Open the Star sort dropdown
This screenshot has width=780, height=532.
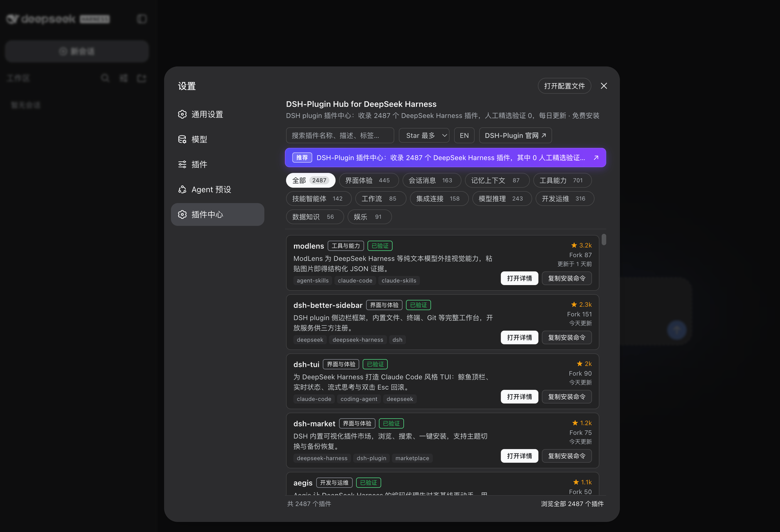(x=424, y=135)
